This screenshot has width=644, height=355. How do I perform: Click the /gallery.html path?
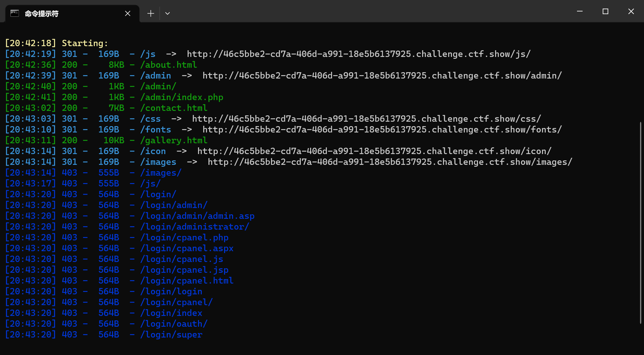click(x=174, y=140)
